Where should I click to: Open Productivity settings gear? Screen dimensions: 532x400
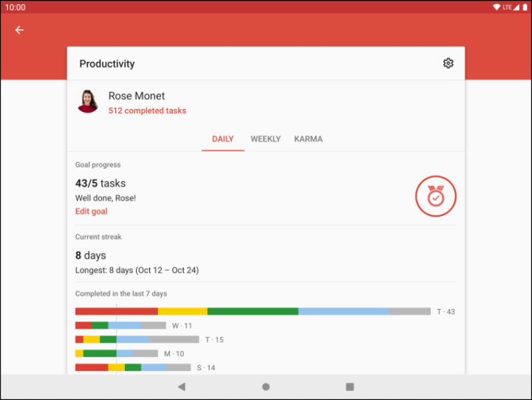coord(448,63)
